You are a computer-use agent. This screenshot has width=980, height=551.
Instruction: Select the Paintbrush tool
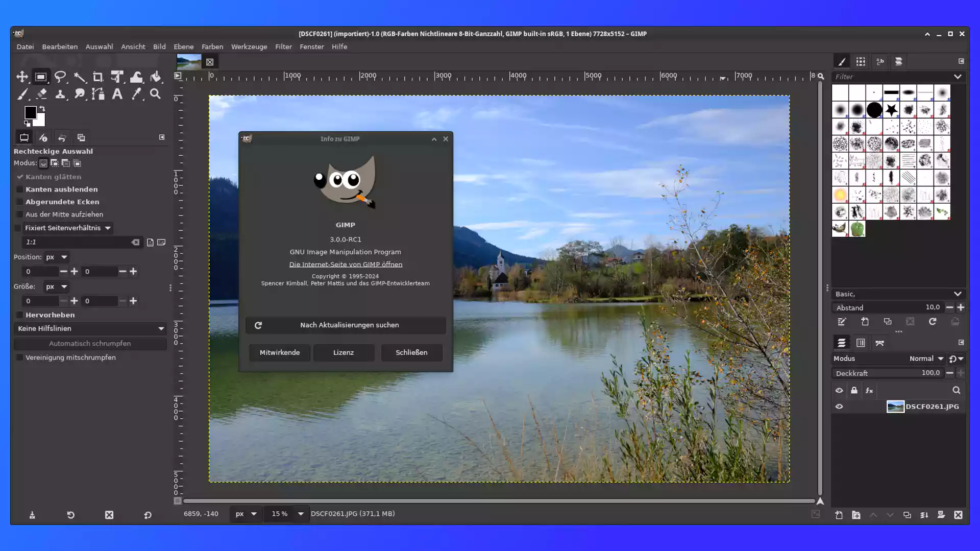coord(22,94)
